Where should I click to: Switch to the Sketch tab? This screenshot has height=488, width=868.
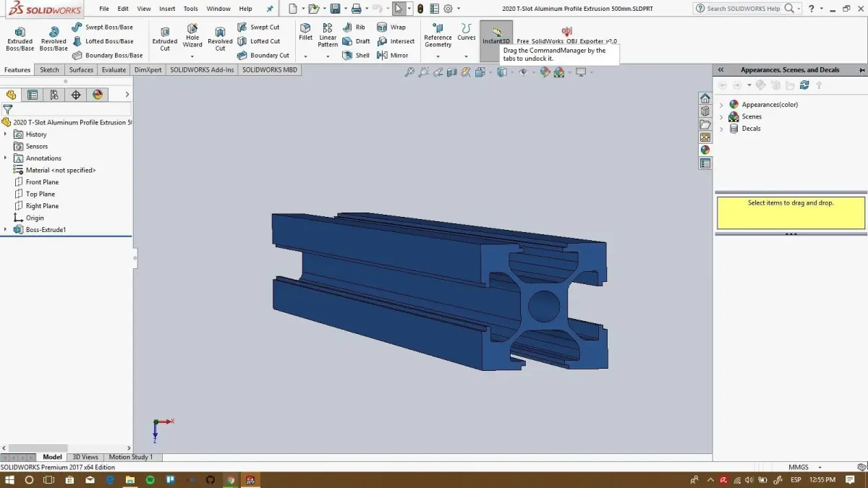click(x=50, y=70)
